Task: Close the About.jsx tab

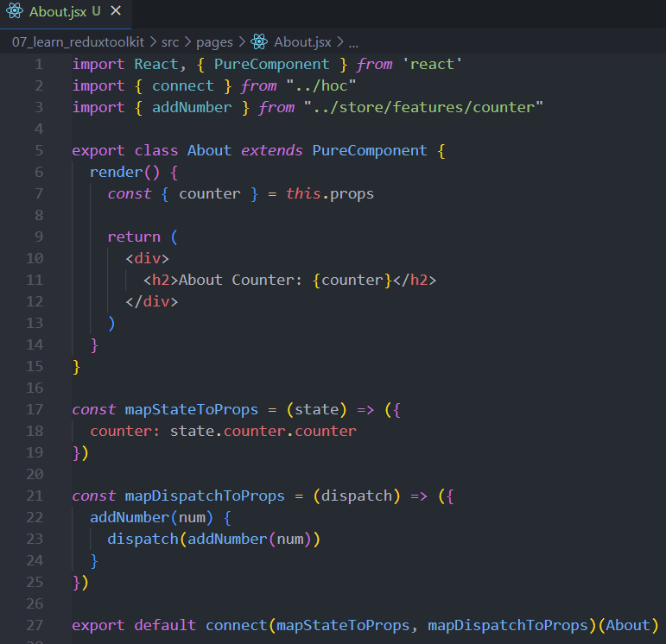Action: tap(116, 11)
